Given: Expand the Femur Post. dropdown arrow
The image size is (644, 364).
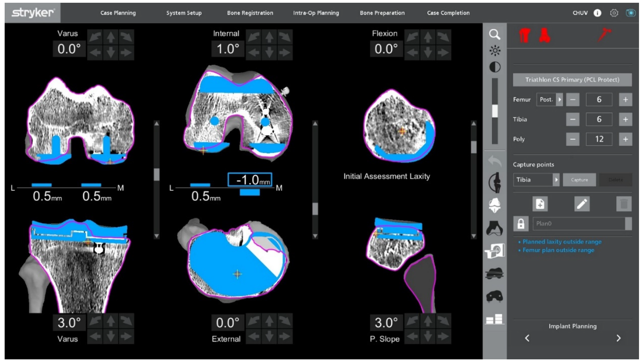Looking at the screenshot, I should [560, 100].
